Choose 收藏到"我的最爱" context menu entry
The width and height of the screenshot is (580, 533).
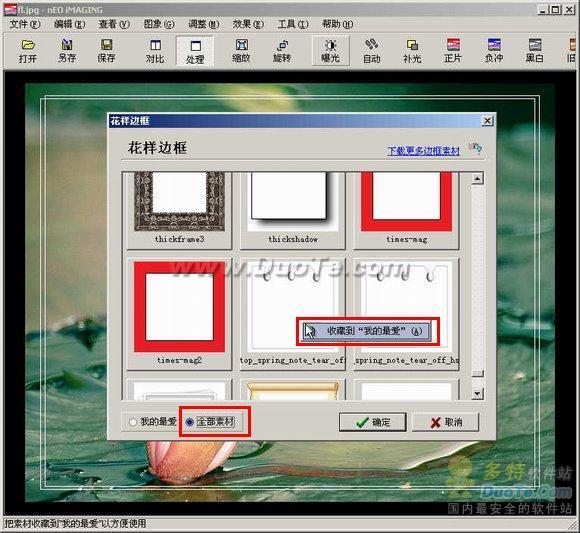click(367, 331)
